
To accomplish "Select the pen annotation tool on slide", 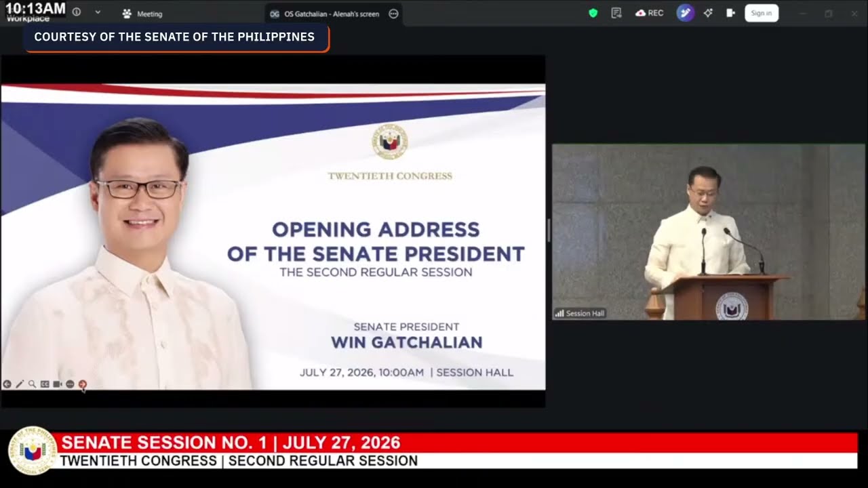I will pyautogui.click(x=20, y=384).
